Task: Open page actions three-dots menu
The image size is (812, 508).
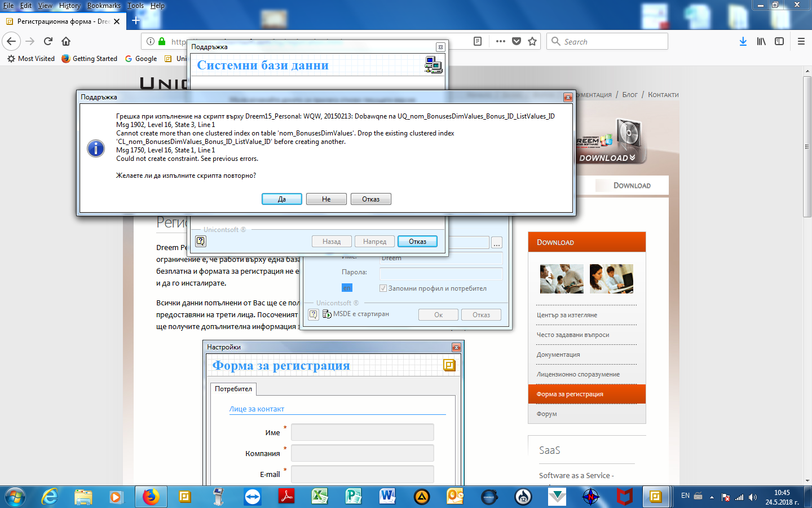Action: click(500, 41)
